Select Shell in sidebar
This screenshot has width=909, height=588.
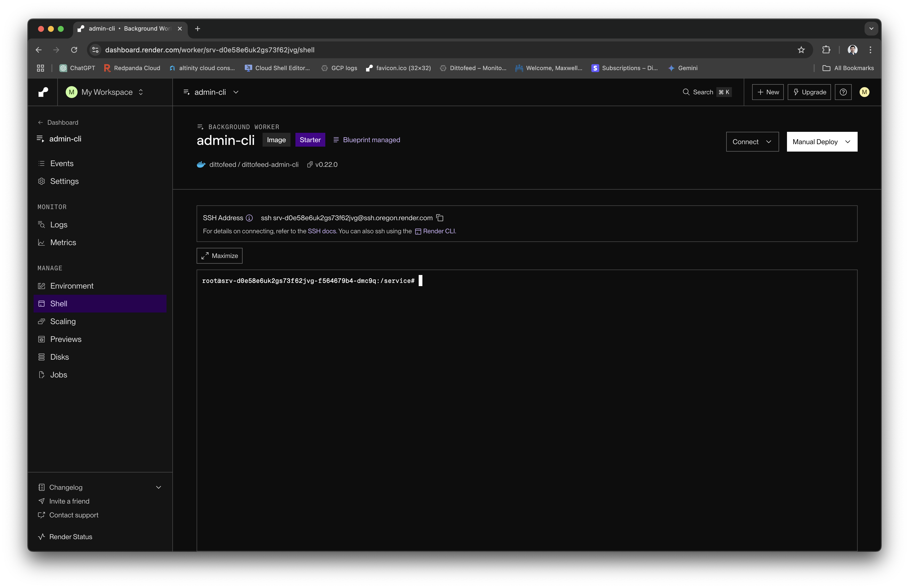(100, 304)
